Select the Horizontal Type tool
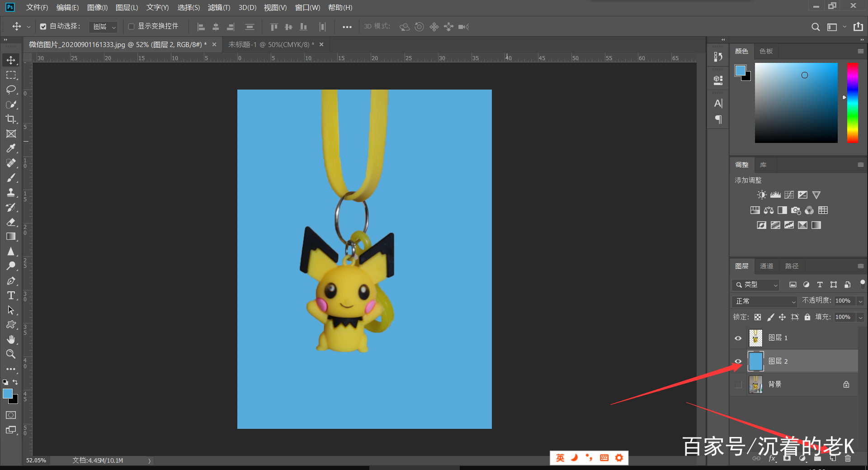 (11, 295)
